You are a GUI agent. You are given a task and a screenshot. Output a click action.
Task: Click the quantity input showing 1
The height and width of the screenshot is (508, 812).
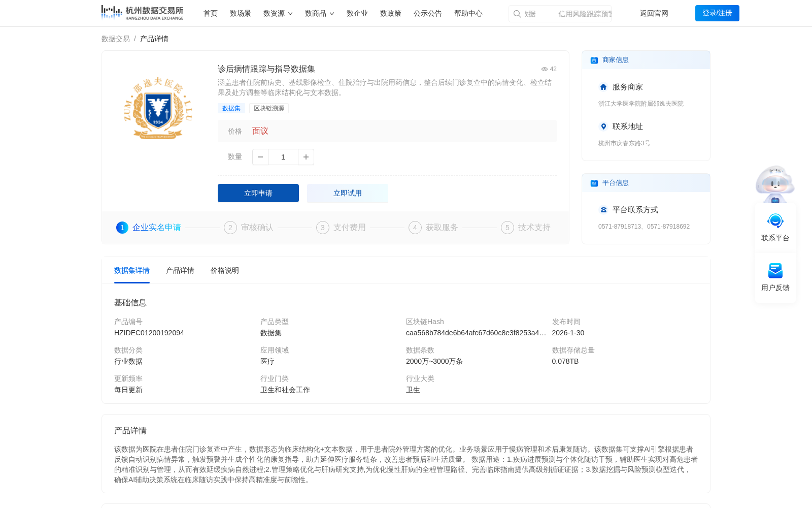click(283, 157)
